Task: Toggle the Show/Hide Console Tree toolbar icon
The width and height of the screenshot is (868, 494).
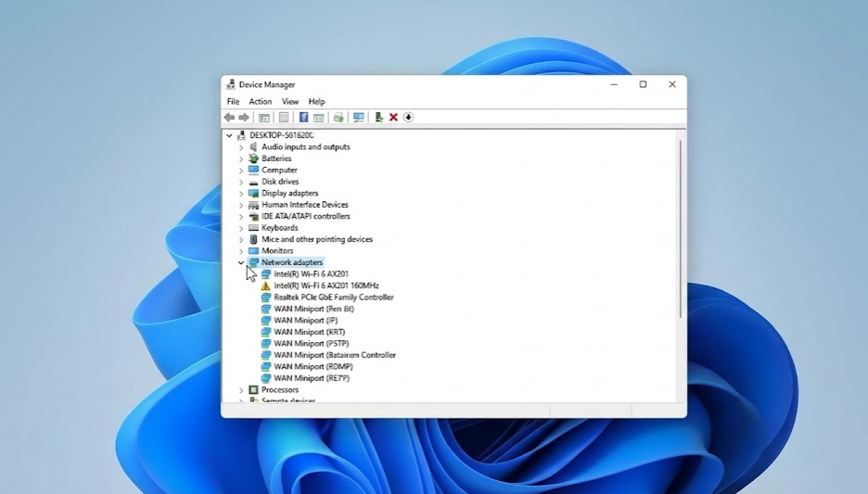Action: (264, 118)
